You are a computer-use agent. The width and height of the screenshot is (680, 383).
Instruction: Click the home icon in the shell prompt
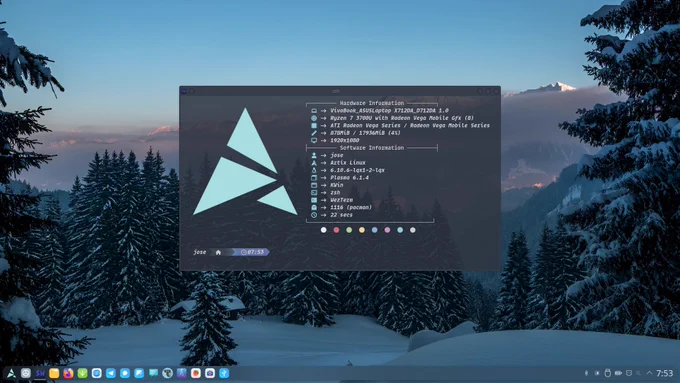[x=218, y=252]
